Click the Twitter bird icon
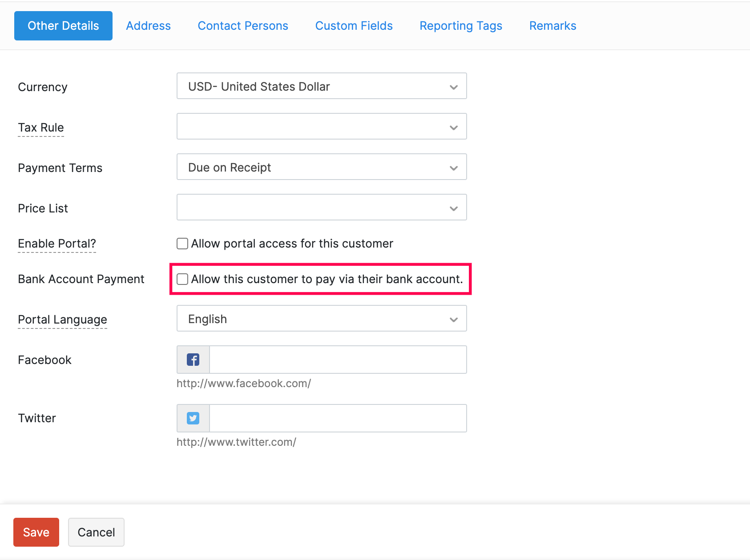 coord(193,418)
